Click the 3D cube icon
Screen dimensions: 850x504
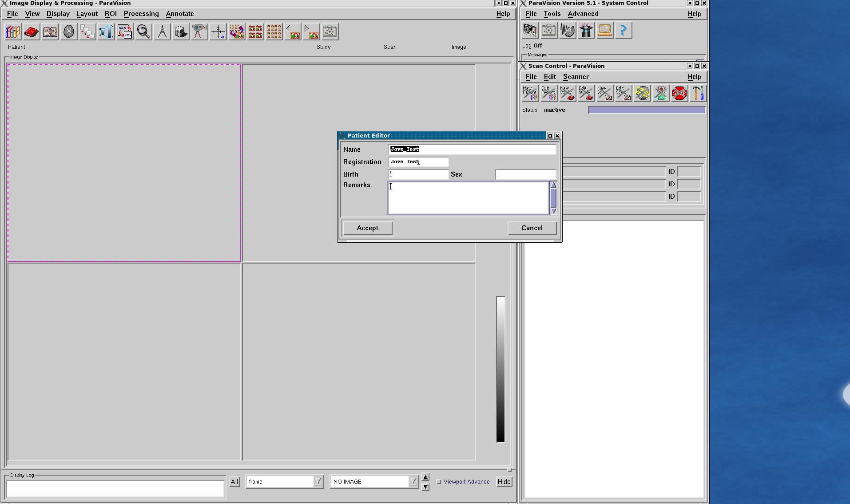(181, 32)
